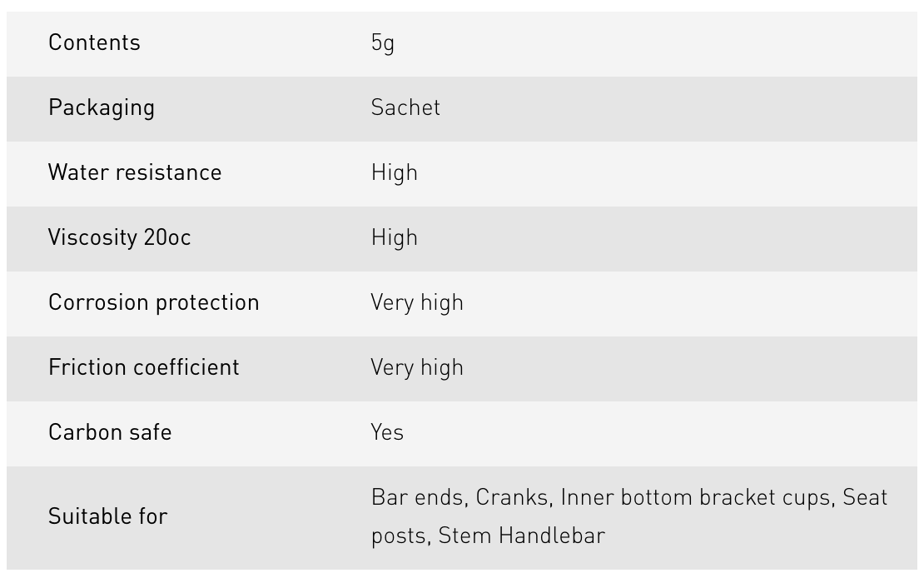
Task: Select the High value for Viscosity 20oc
Action: 394,237
